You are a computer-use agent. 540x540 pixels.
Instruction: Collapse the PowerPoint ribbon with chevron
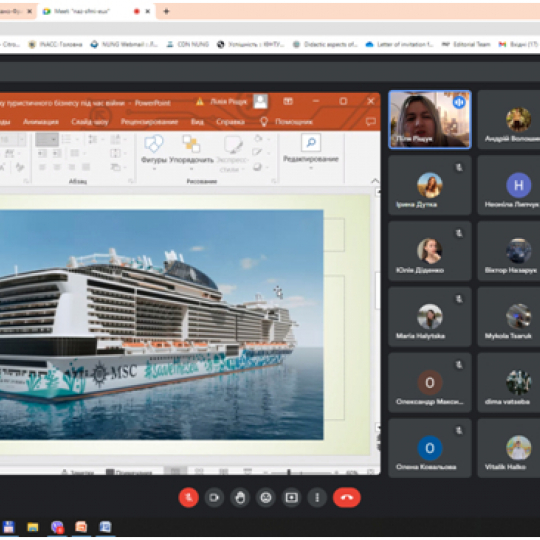pos(375,180)
